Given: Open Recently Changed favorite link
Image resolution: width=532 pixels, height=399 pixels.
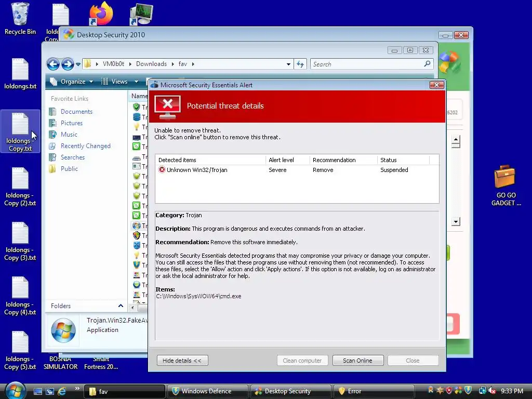Looking at the screenshot, I should (x=86, y=146).
